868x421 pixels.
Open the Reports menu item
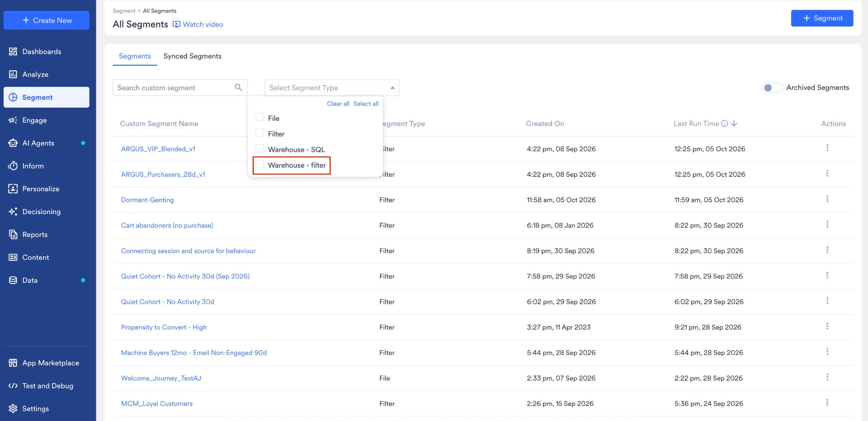coord(46,235)
